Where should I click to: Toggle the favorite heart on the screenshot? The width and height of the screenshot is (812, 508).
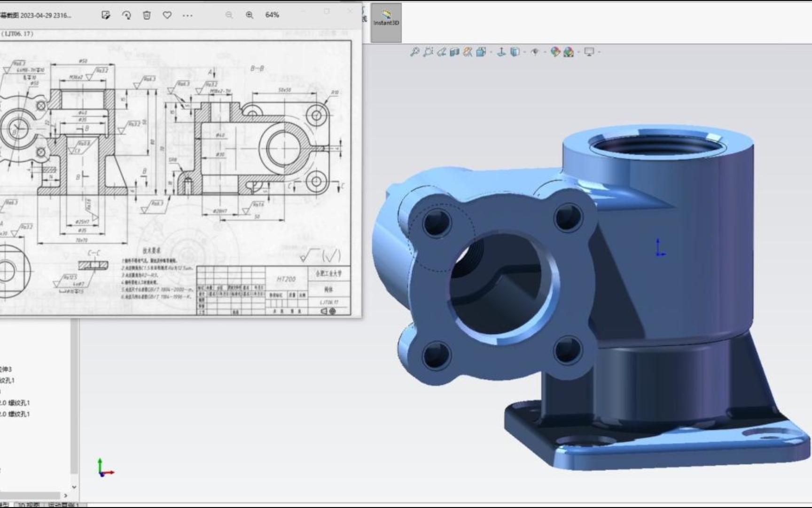pyautogui.click(x=166, y=15)
